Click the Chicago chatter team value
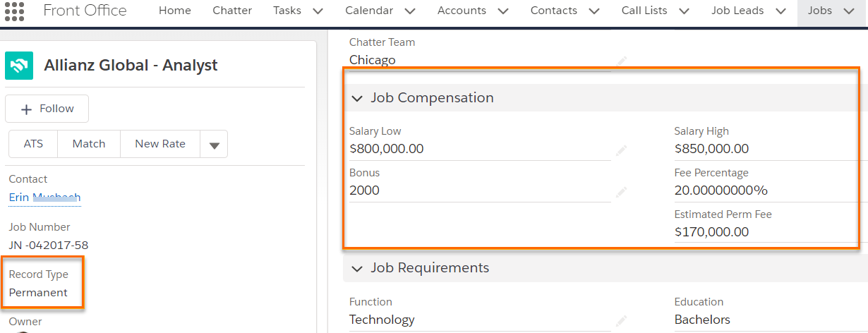Viewport: 868px width, 333px height. (x=373, y=60)
